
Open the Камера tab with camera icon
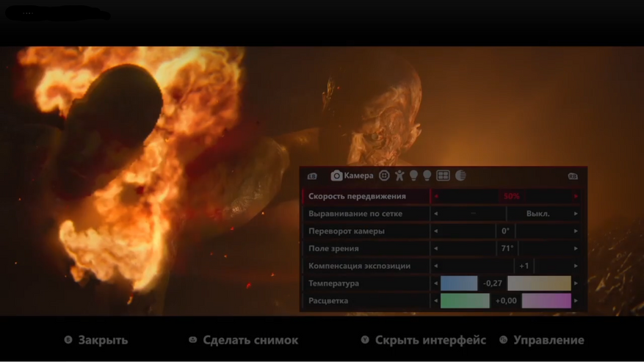tap(352, 175)
